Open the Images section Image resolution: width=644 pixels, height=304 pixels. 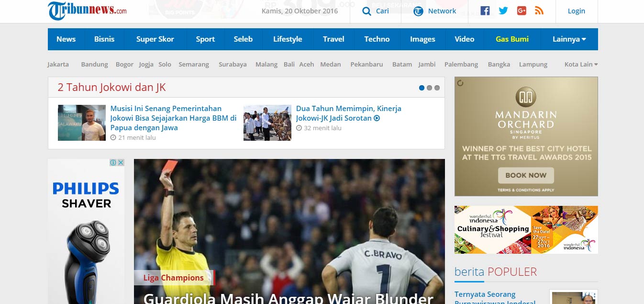pos(422,39)
